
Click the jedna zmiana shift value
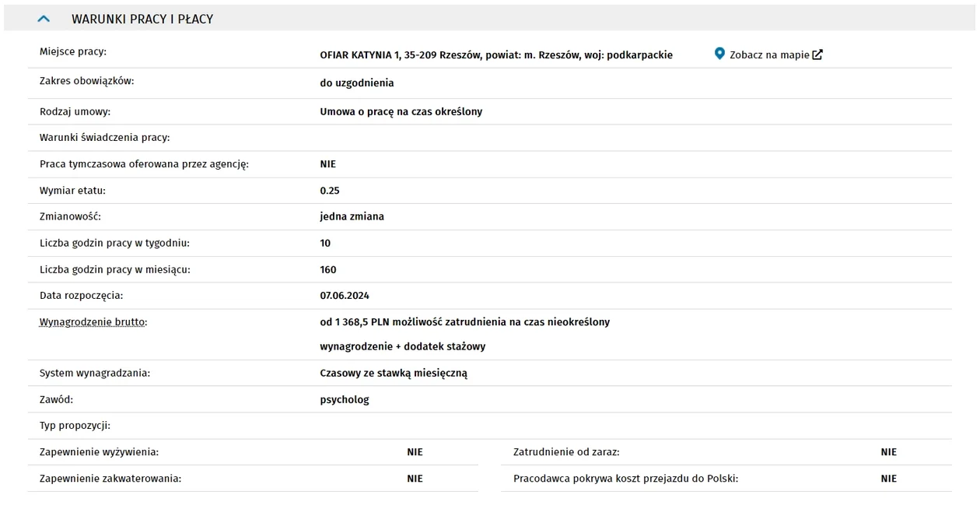352,217
